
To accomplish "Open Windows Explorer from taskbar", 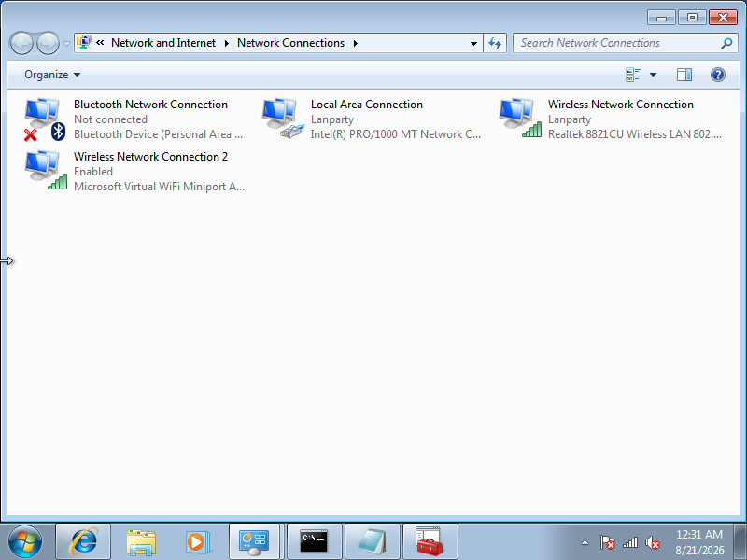I will 141,542.
